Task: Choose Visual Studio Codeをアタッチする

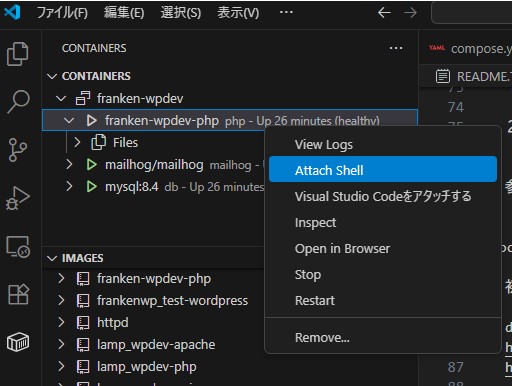Action: pos(383,196)
